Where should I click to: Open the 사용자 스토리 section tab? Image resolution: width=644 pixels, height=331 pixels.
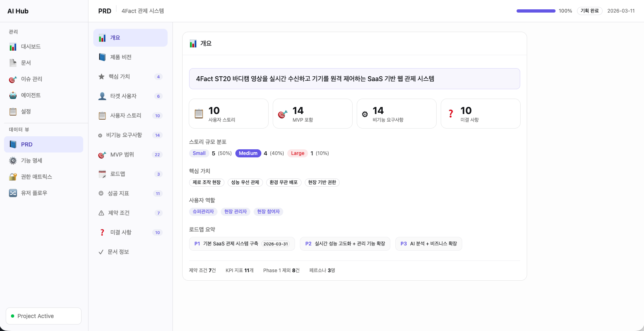click(x=126, y=116)
